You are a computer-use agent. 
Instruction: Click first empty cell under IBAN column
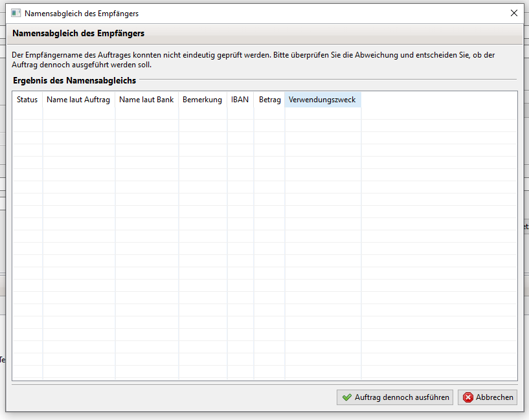(x=240, y=113)
